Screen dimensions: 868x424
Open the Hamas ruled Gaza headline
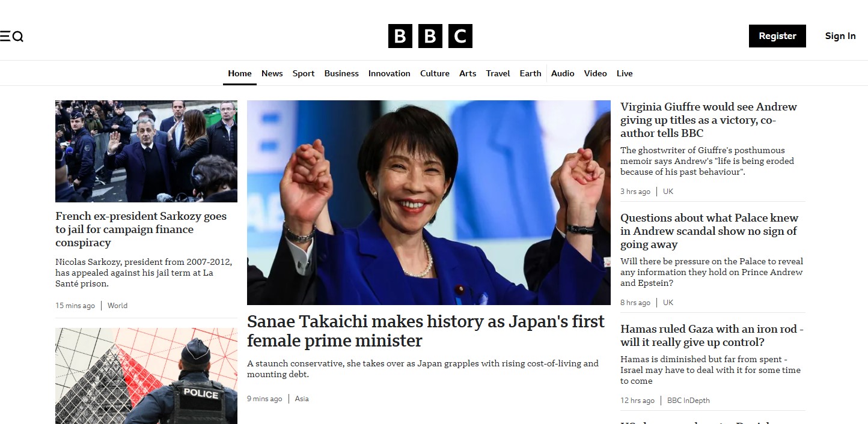pyautogui.click(x=712, y=336)
